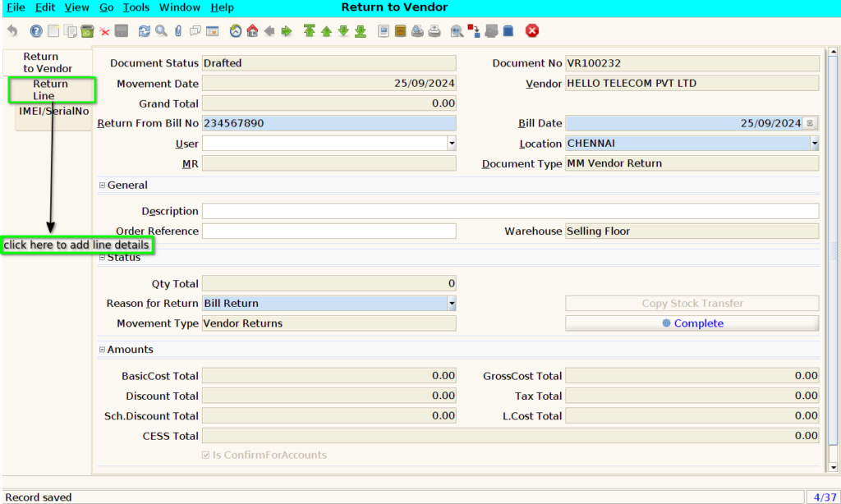Open Archived Documents cabinet icon
841x504 pixels.
[400, 31]
